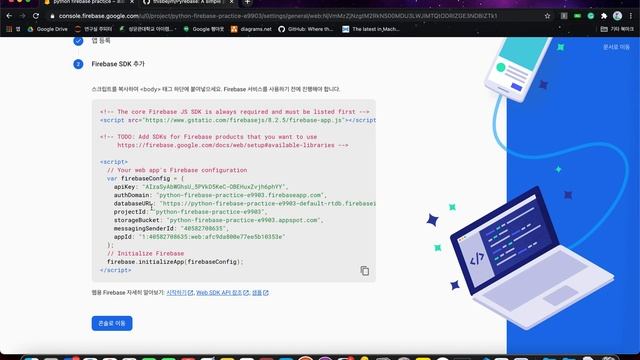Open the Chrome profile avatar
This screenshot has height=360, width=640.
click(x=618, y=16)
